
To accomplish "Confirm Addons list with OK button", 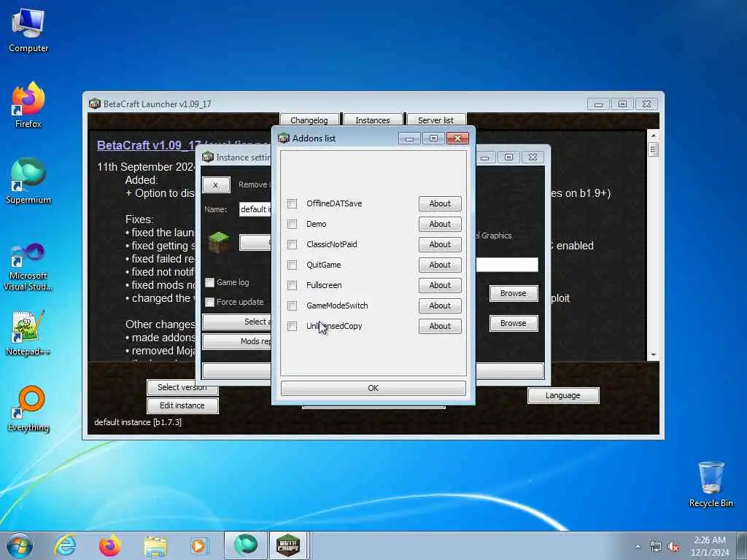I will click(373, 388).
